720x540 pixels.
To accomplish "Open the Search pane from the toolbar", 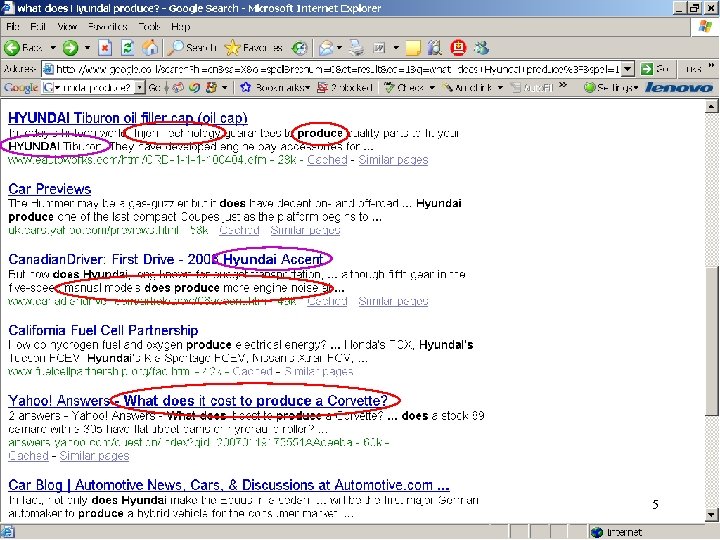I will [x=192, y=47].
